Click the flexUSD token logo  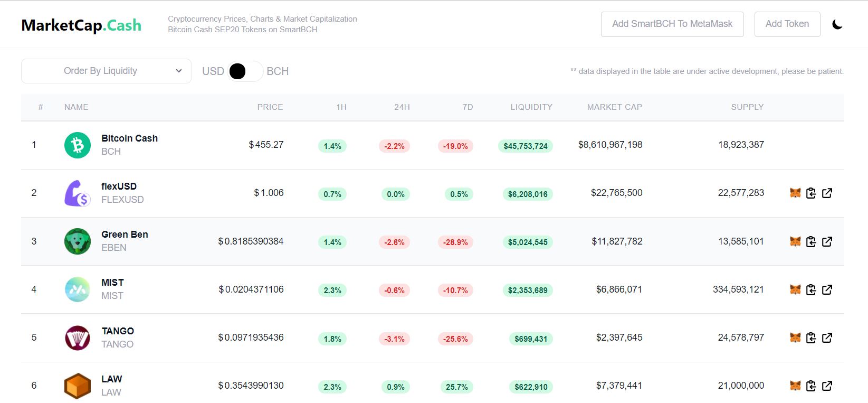point(78,193)
